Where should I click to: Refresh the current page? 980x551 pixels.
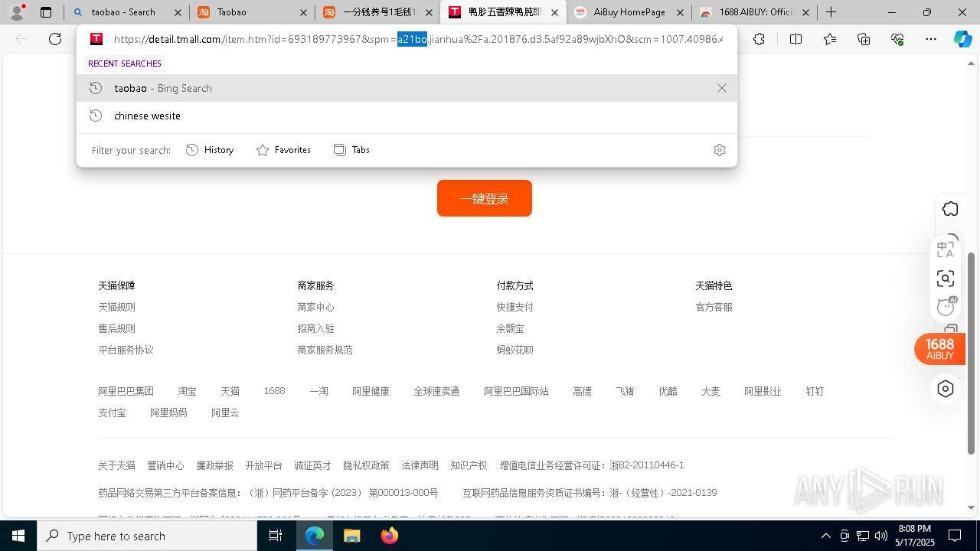pyautogui.click(x=55, y=39)
